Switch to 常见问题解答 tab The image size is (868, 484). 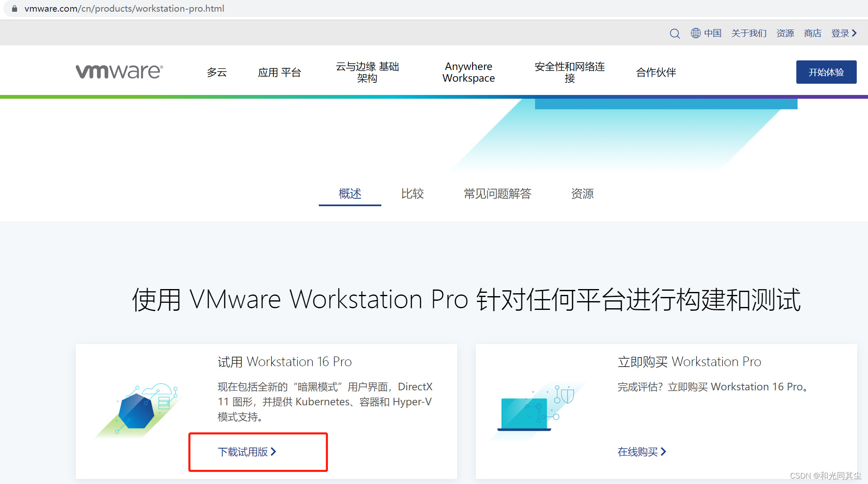[x=498, y=194]
